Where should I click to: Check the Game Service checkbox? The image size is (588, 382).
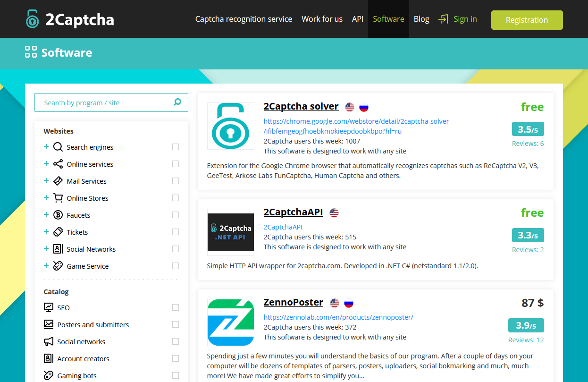(176, 266)
